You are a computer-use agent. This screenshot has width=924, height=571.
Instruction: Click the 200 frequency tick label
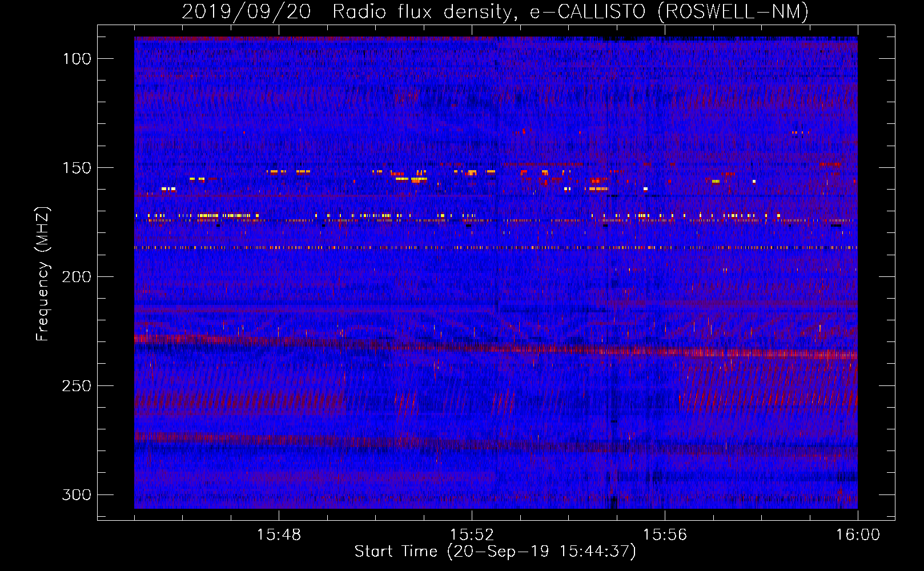point(77,277)
